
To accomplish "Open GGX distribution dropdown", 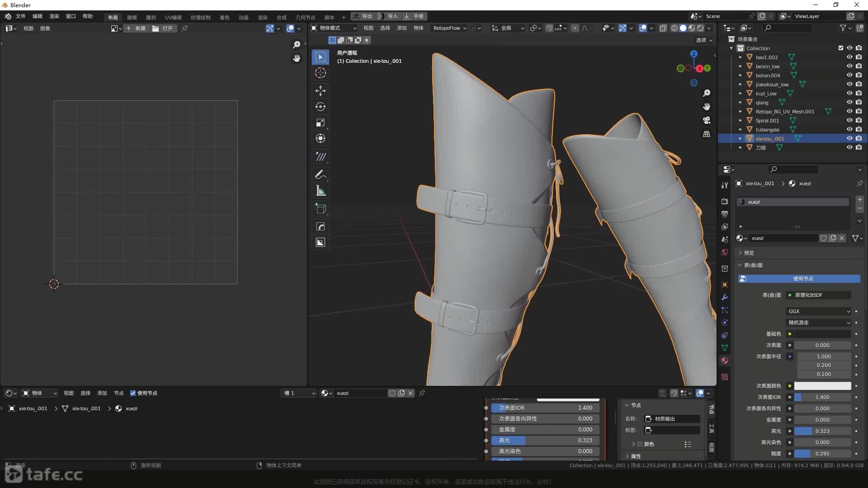I will click(819, 311).
